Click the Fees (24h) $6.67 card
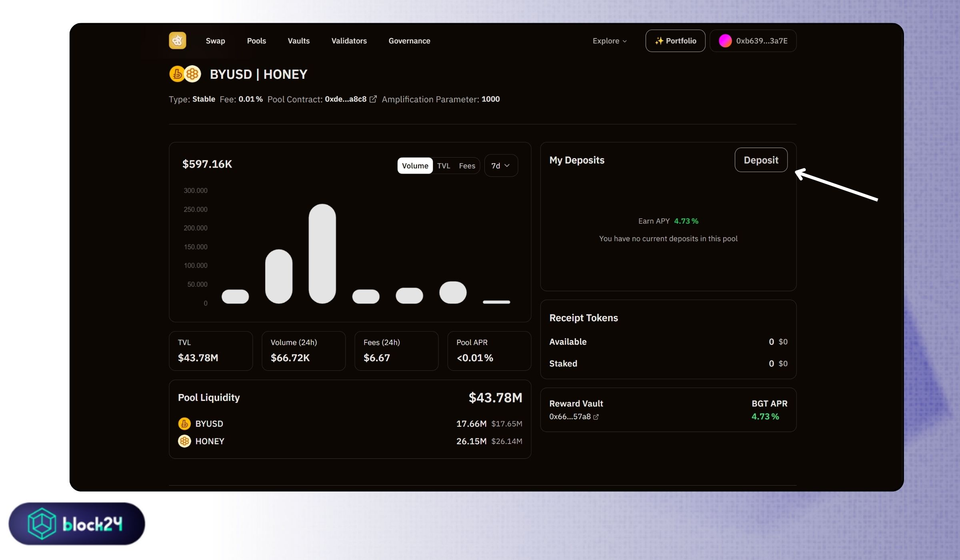 pyautogui.click(x=396, y=351)
